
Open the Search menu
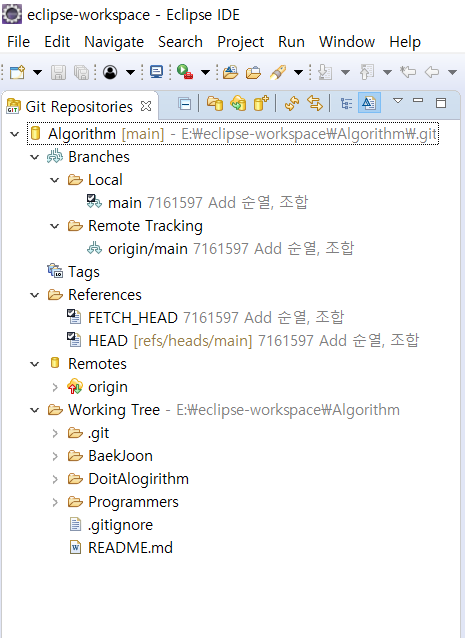[x=180, y=42]
